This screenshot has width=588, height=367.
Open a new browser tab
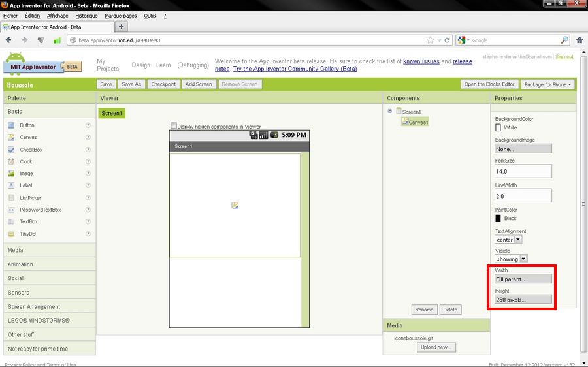click(121, 27)
